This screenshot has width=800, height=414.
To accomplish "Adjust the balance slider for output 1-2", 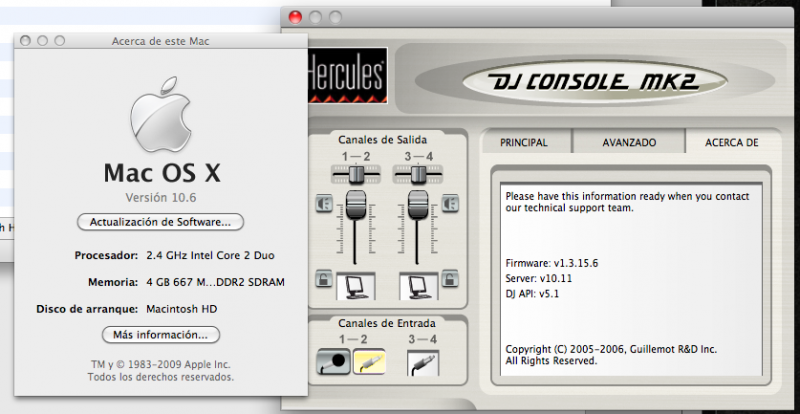I will (x=356, y=174).
